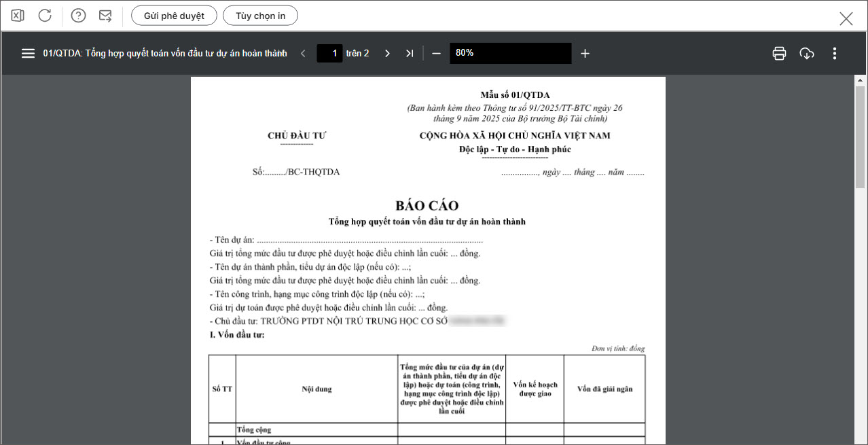Close the report preview window
This screenshot has height=445, width=868.
846,18
